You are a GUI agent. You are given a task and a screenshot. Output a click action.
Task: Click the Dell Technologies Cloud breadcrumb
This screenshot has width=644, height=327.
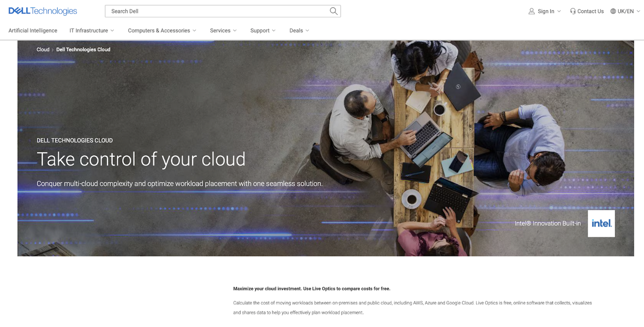tap(83, 49)
